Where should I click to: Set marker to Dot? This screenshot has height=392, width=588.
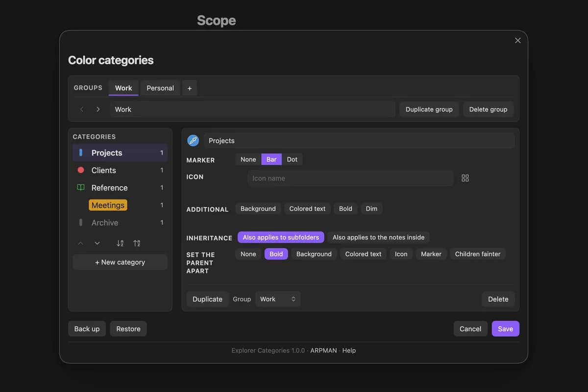[x=292, y=159]
